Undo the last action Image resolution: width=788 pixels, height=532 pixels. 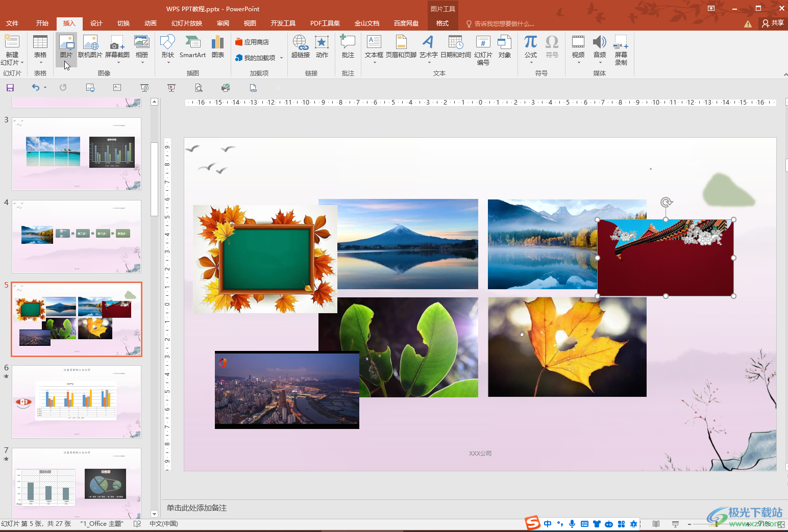[35, 88]
